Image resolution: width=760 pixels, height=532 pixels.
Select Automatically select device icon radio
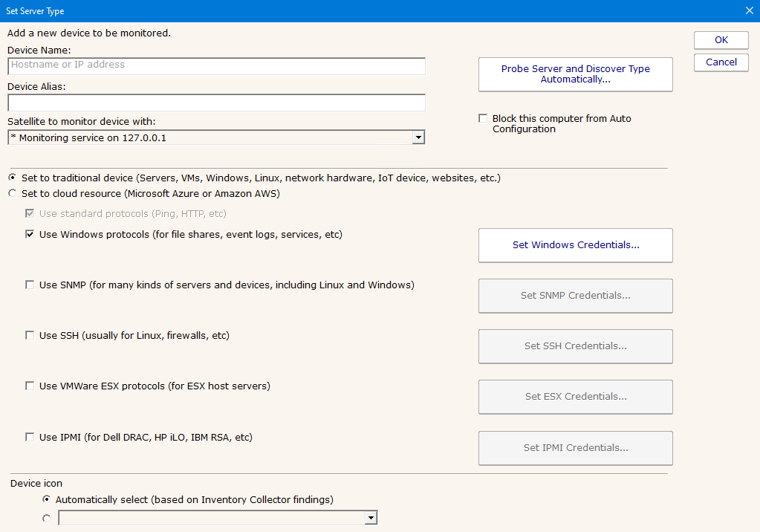[48, 500]
